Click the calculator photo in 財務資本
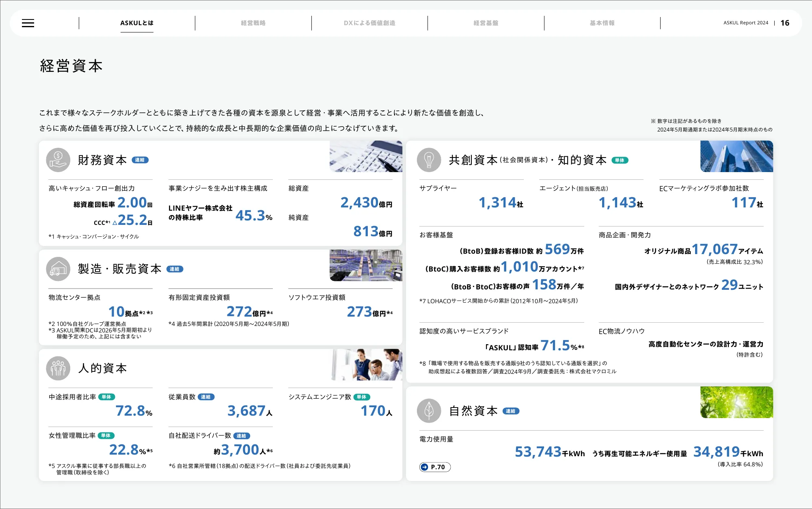The image size is (812, 509). (366, 156)
